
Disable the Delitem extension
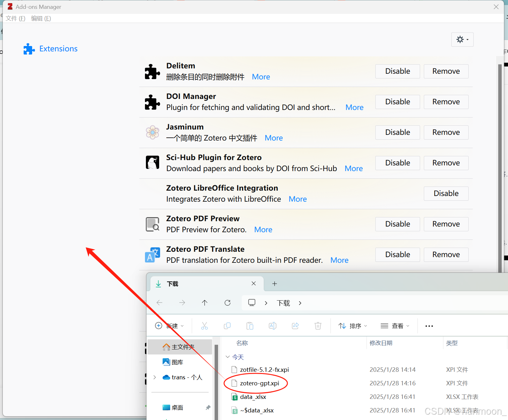(x=398, y=71)
